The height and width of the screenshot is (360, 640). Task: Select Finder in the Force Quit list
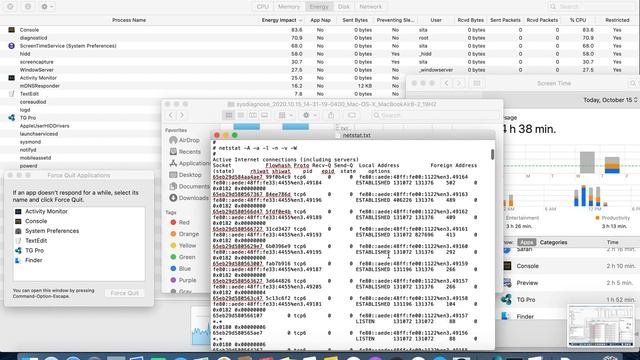(79, 260)
